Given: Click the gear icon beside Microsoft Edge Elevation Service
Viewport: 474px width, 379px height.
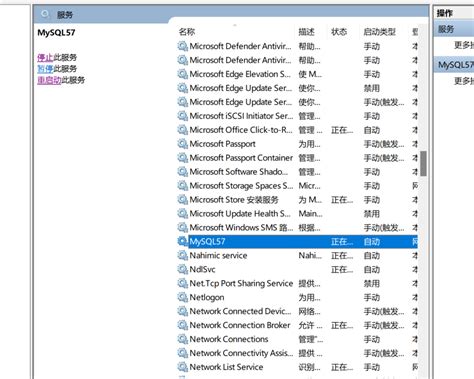Looking at the screenshot, I should (x=182, y=74).
